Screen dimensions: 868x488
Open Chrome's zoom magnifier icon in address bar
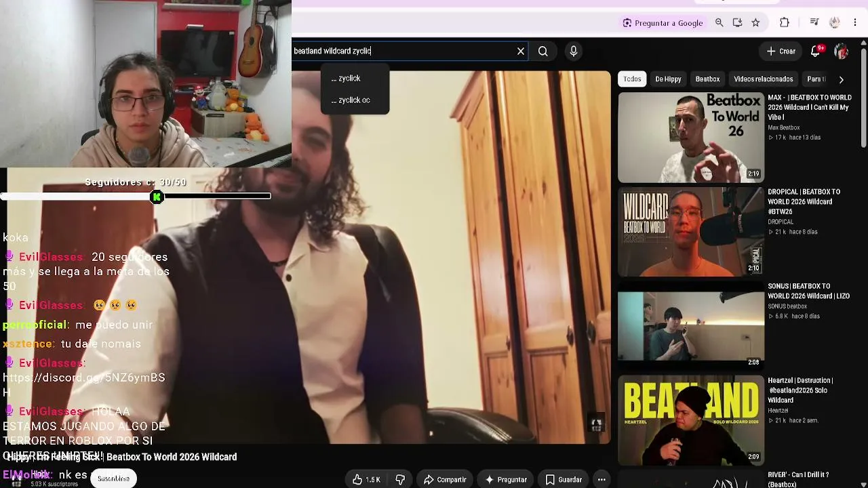tap(719, 22)
